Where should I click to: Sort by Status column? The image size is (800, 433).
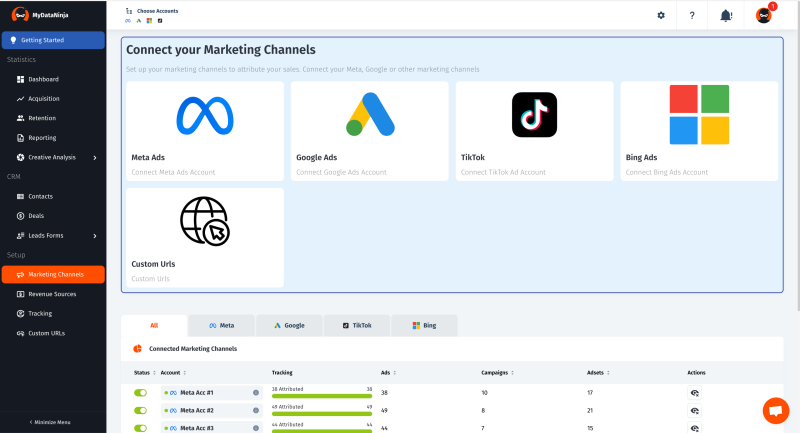(145, 373)
